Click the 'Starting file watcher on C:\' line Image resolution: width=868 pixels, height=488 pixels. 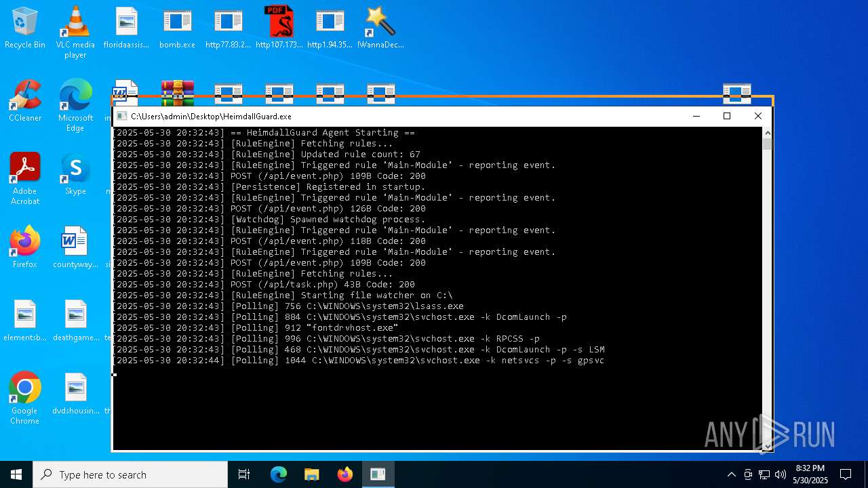tap(283, 296)
